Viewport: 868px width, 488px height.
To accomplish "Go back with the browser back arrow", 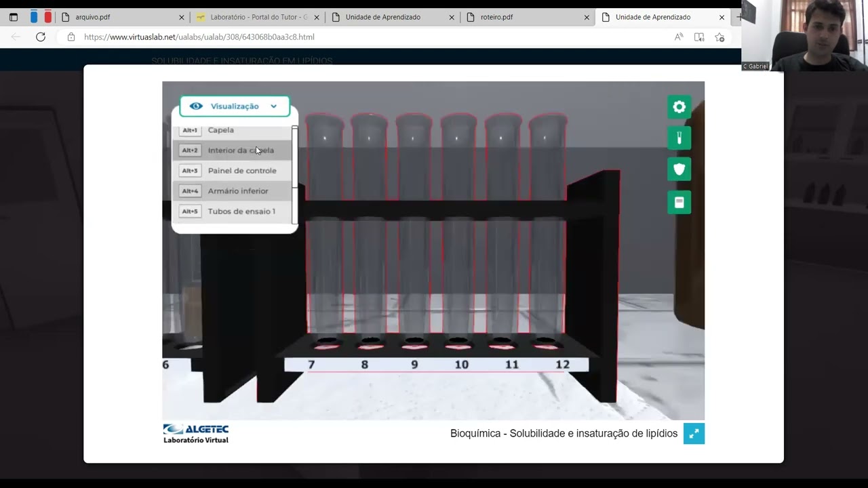I will pyautogui.click(x=15, y=37).
